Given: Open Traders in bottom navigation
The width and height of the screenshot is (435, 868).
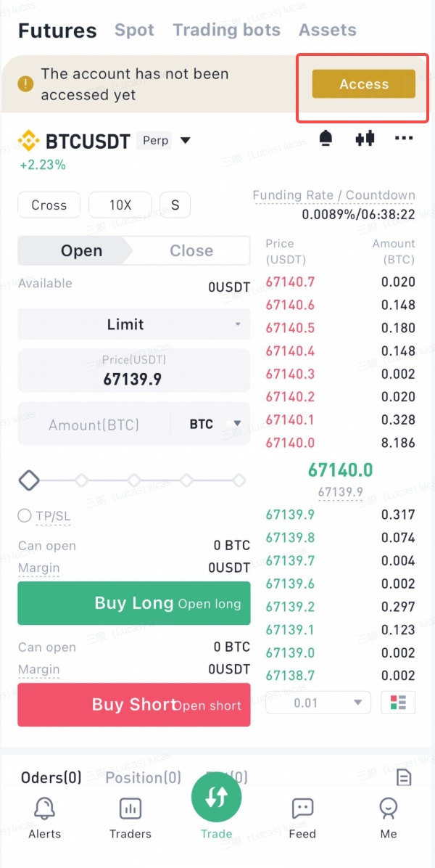Looking at the screenshot, I should [130, 818].
